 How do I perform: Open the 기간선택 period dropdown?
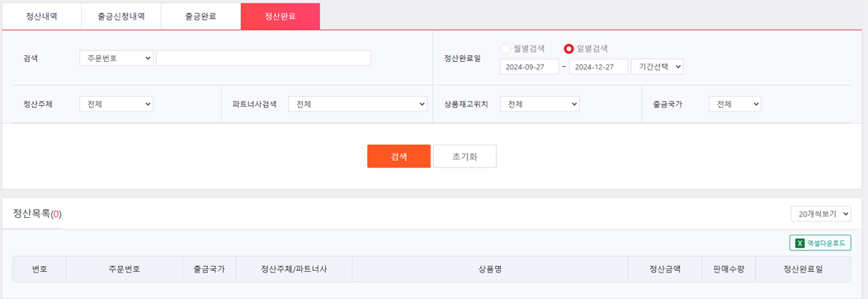tap(657, 66)
